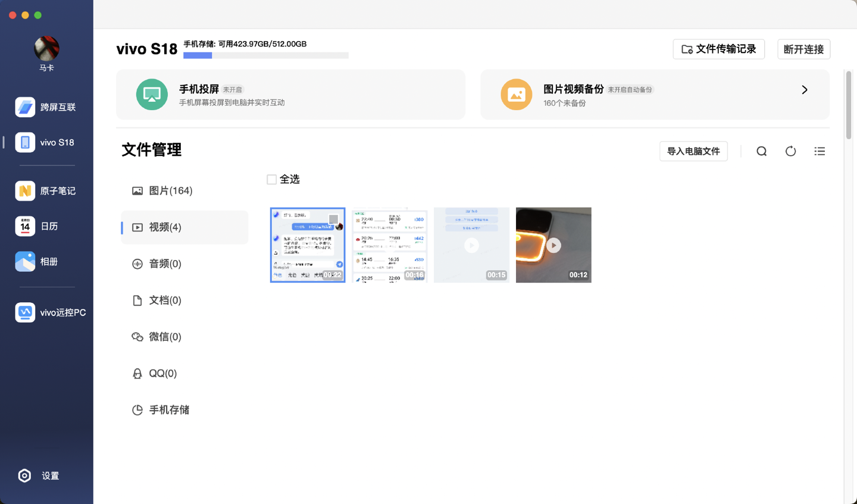Tick the checkbox on the 00:22 video
Screen dimensions: 857x504
click(333, 219)
